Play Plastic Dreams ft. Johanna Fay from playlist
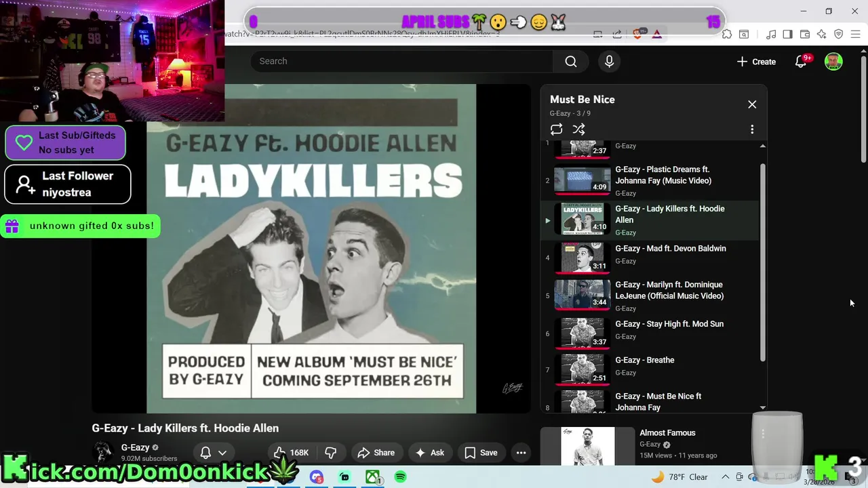This screenshot has height=488, width=868. [650, 181]
